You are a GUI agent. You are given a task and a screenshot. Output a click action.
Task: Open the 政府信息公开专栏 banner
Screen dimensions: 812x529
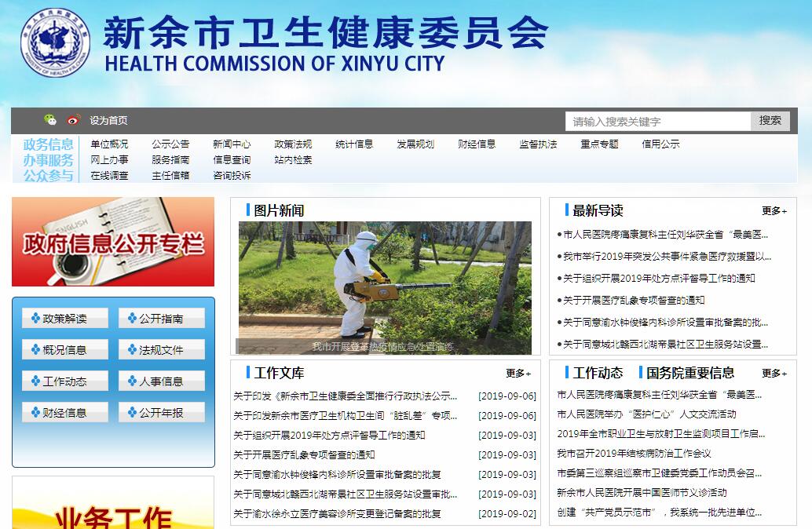[x=113, y=242]
